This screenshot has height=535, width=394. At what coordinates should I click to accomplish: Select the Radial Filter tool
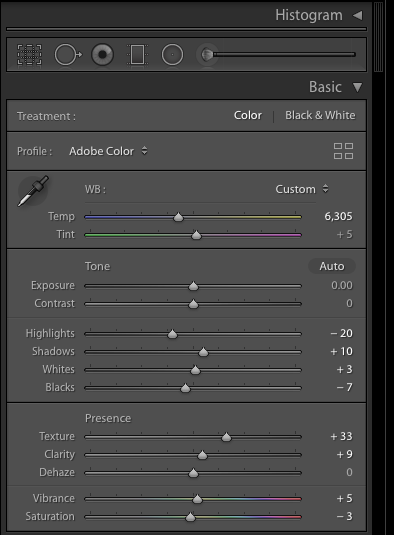[x=172, y=55]
